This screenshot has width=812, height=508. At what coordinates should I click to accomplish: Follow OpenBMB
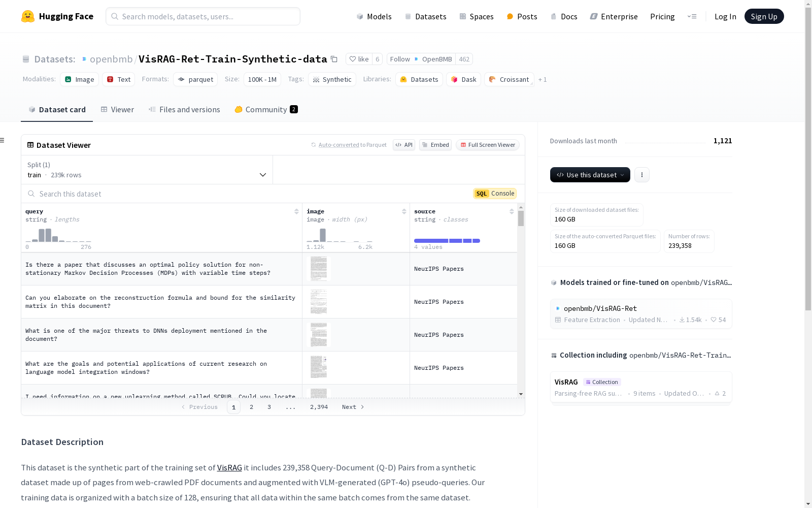421,59
